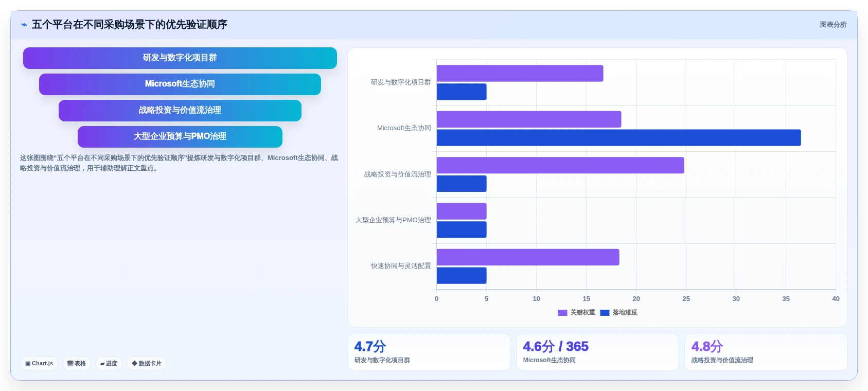
Task: Open the 4.6分 / 365 Microsoft生态协同 card
Action: [x=597, y=352]
